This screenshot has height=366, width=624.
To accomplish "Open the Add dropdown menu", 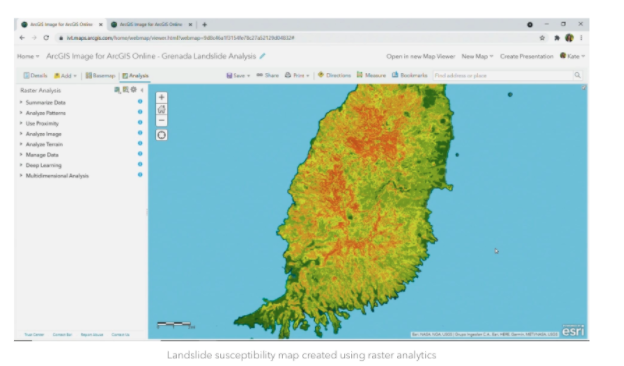I will (65, 76).
